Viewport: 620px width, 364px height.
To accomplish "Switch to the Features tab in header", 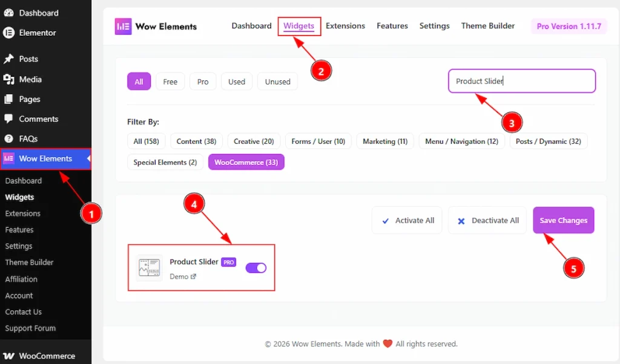I will [x=392, y=25].
